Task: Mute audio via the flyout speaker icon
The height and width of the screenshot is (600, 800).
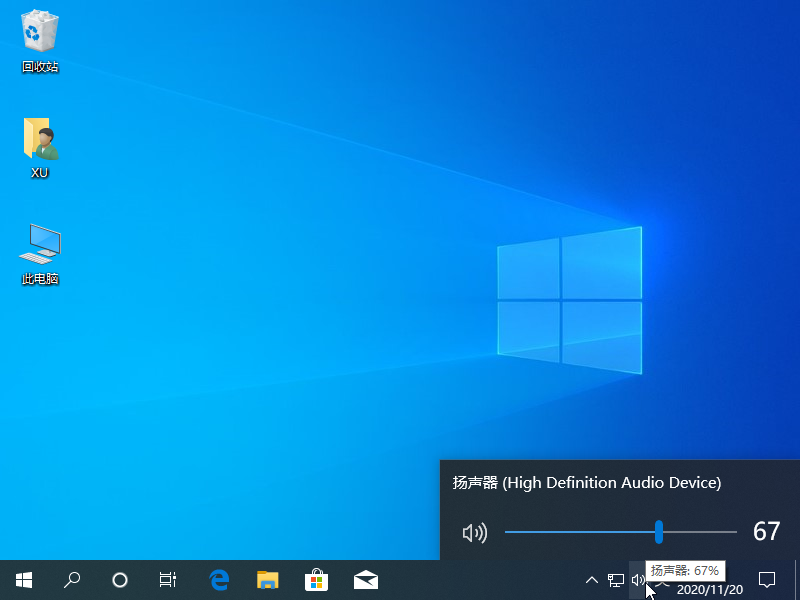Action: [x=474, y=532]
